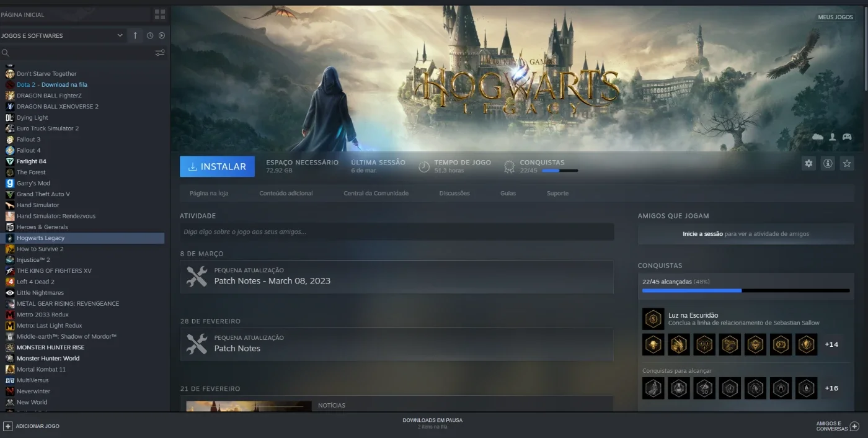Click the Mortal Kombat 11 icon
The image size is (868, 438).
coord(10,369)
